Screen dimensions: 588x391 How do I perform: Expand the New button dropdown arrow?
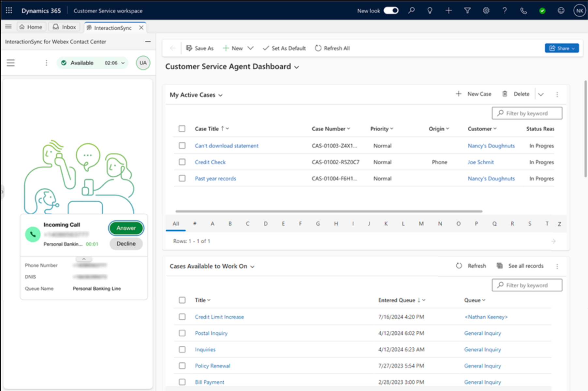250,48
